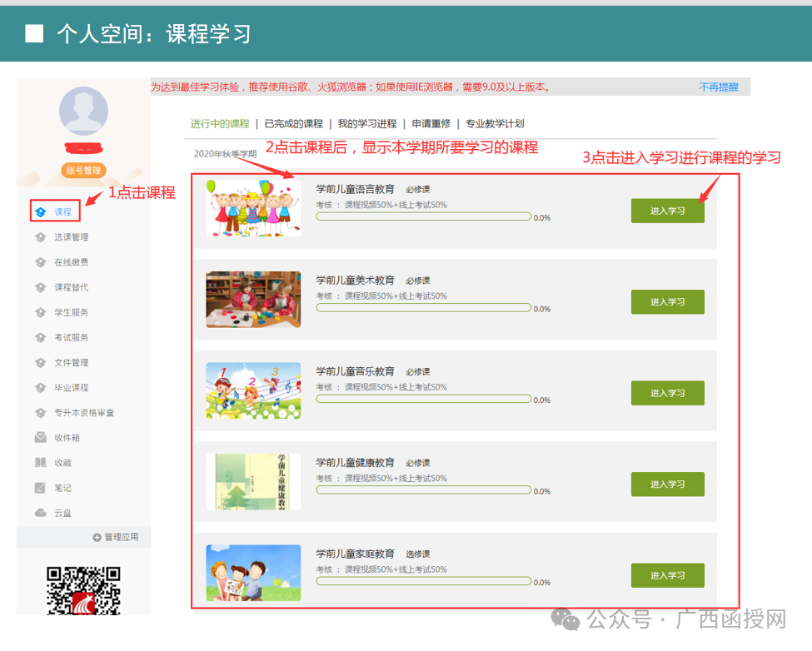Click course title 学前儿童语言教育
The image size is (812, 651).
pyautogui.click(x=356, y=190)
